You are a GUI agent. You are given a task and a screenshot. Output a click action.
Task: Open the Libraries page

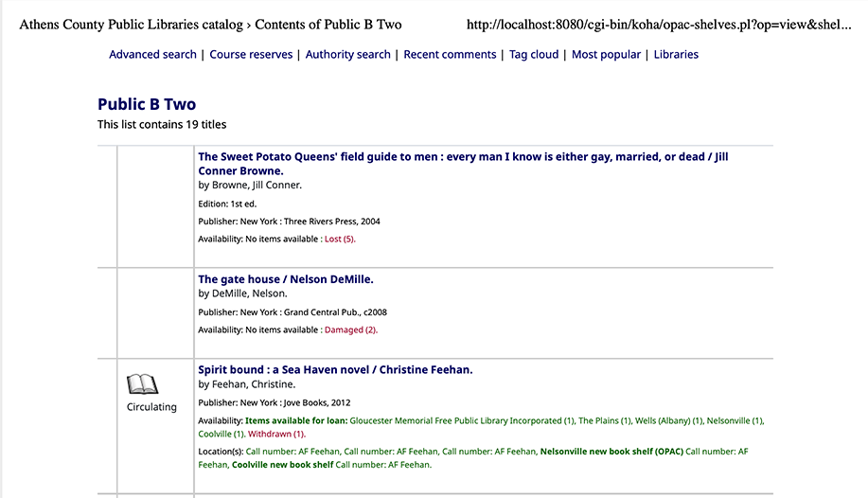coord(676,55)
